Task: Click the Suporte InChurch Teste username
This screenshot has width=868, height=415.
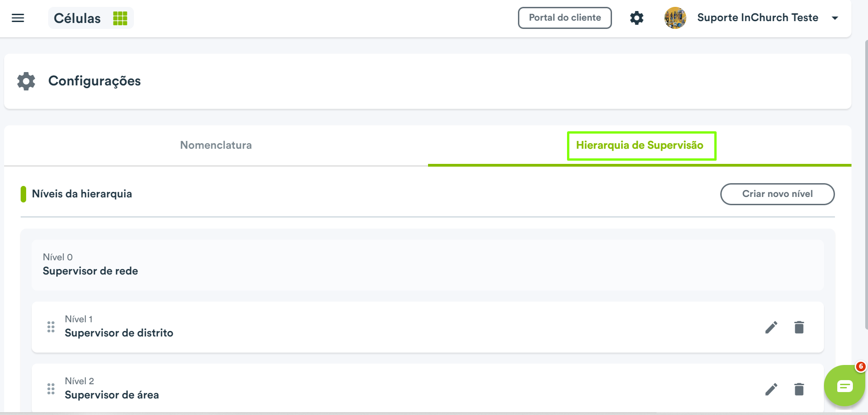Action: 758,17
